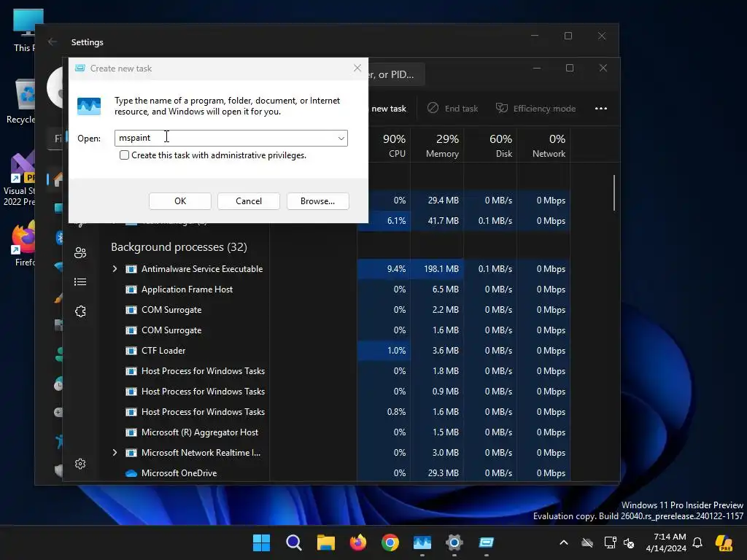This screenshot has height=560, width=747.
Task: Switch to Task Manager taskbar icon
Action: pyautogui.click(x=422, y=542)
